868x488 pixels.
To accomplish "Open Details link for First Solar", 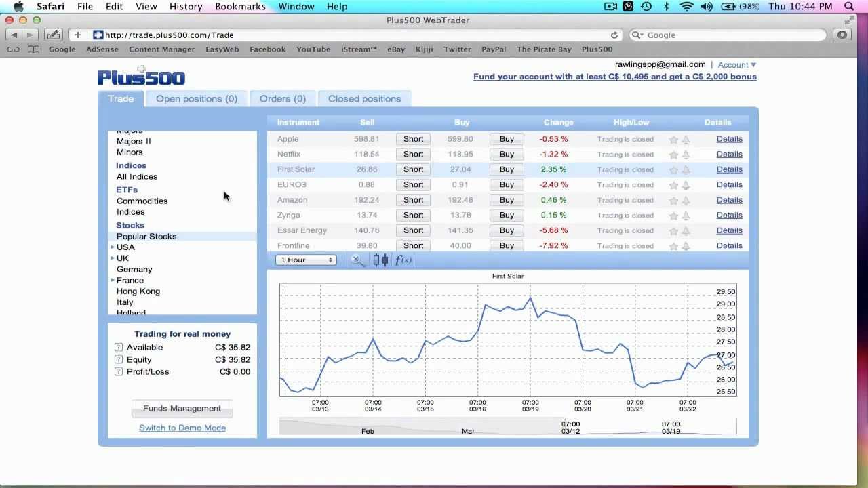I will (729, 169).
